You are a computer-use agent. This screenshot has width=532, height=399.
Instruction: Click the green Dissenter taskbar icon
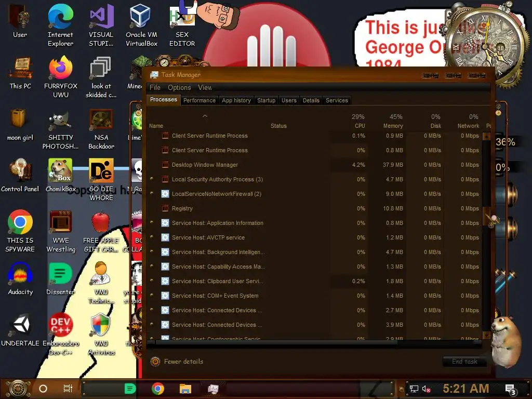point(130,389)
